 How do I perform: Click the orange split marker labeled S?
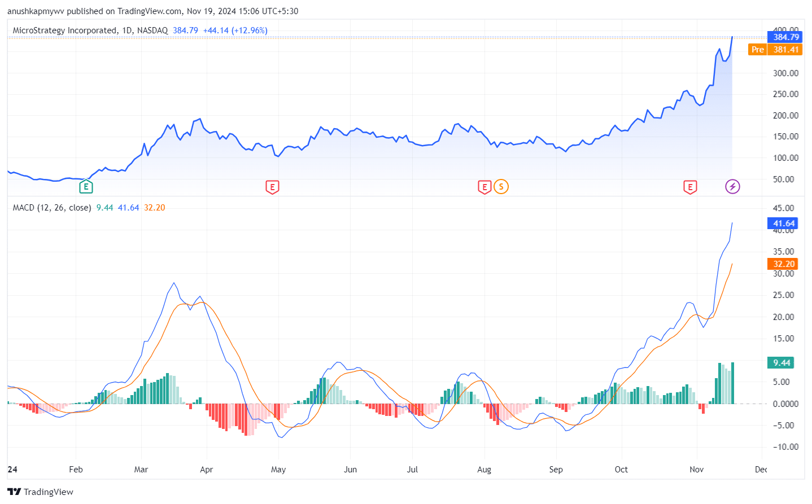coord(501,186)
